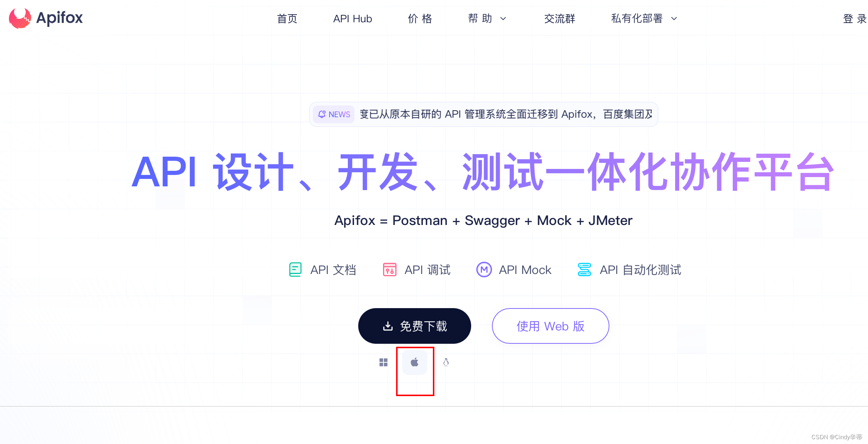Click the 登录 login link

(855, 19)
